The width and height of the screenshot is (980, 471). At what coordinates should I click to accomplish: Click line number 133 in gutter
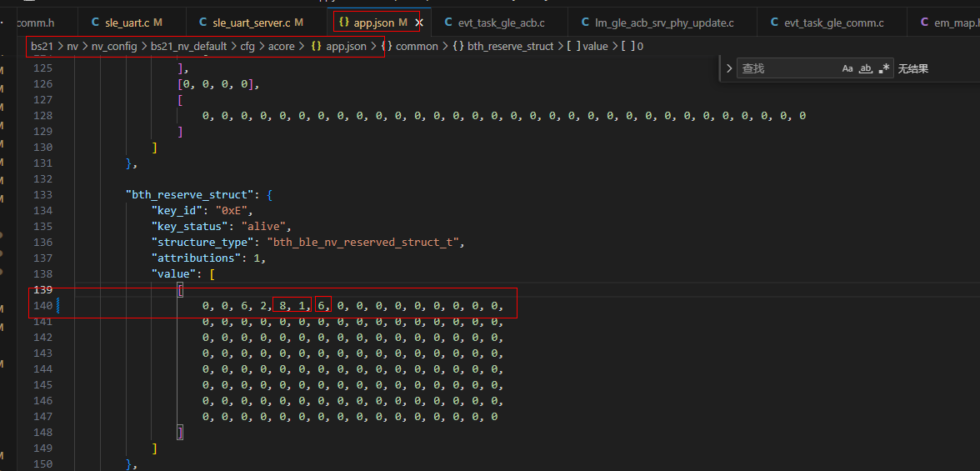pyautogui.click(x=42, y=194)
